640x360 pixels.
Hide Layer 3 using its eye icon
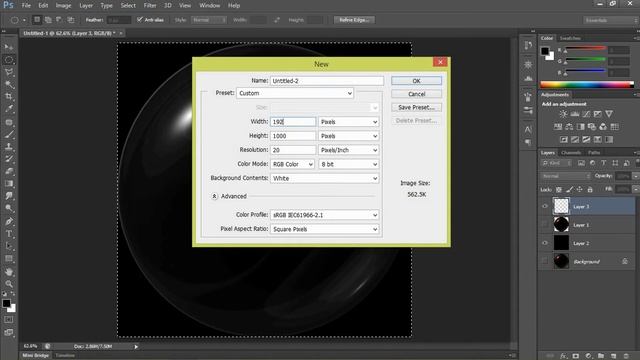point(544,207)
